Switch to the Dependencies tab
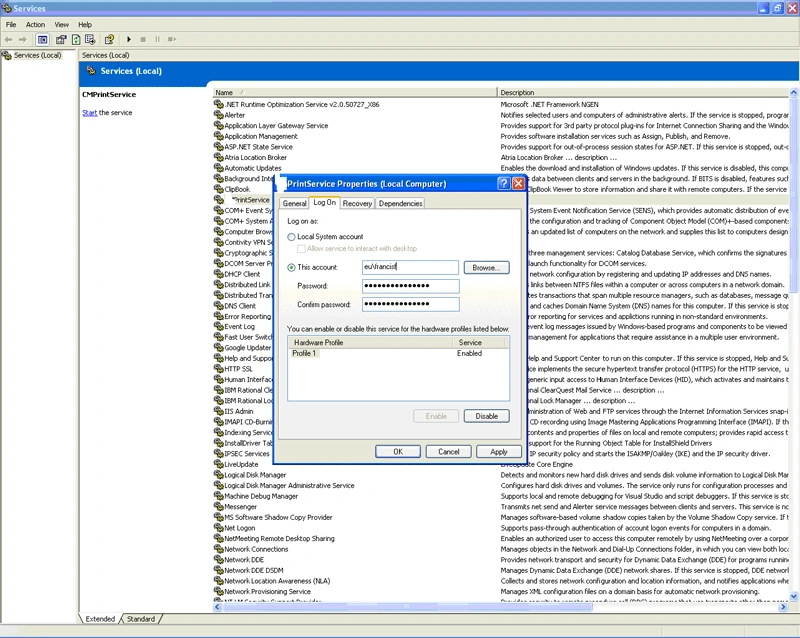 pos(401,204)
